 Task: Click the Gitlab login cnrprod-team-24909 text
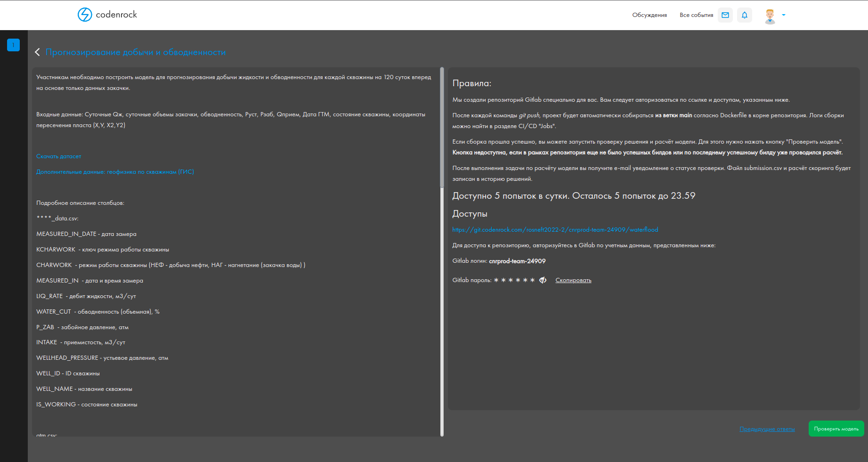tap(517, 261)
